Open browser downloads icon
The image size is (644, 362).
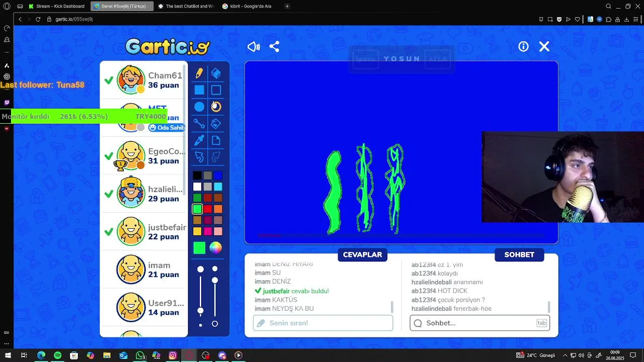pos(626,19)
